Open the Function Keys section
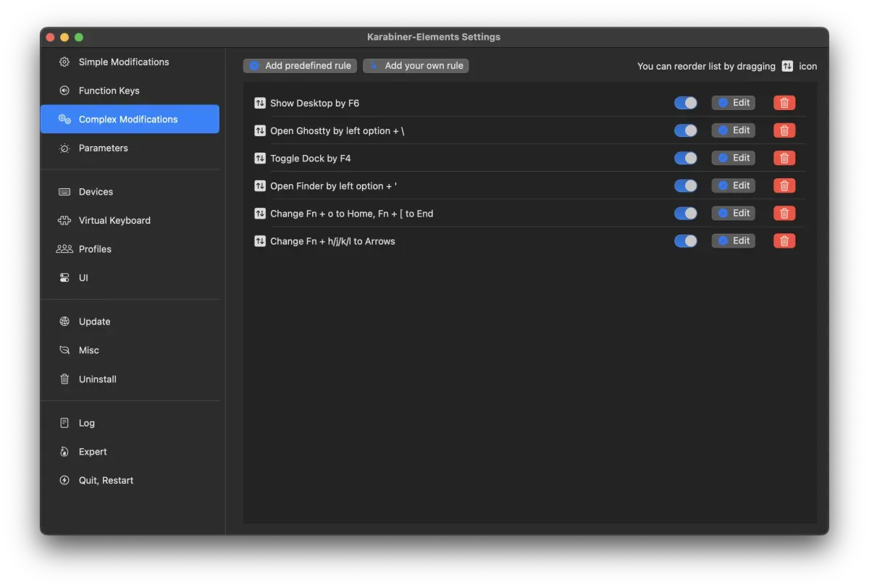Viewport: 869px width, 588px height. tap(109, 91)
